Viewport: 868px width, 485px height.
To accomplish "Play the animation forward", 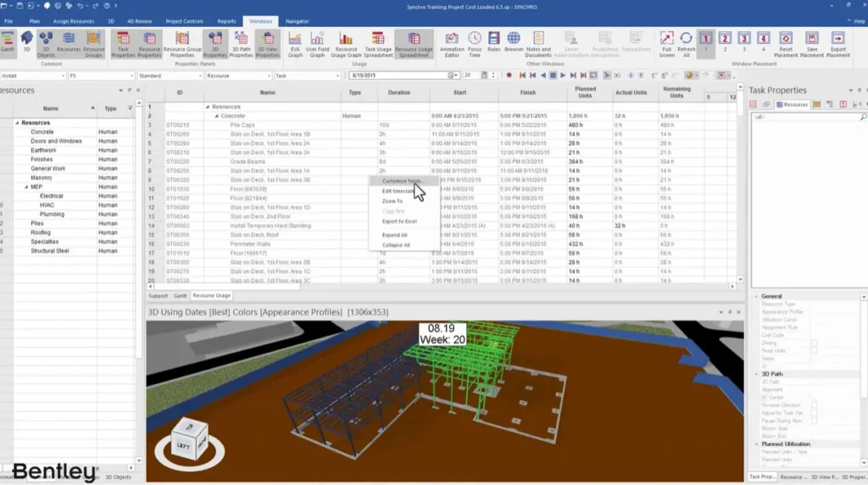I will [563, 75].
